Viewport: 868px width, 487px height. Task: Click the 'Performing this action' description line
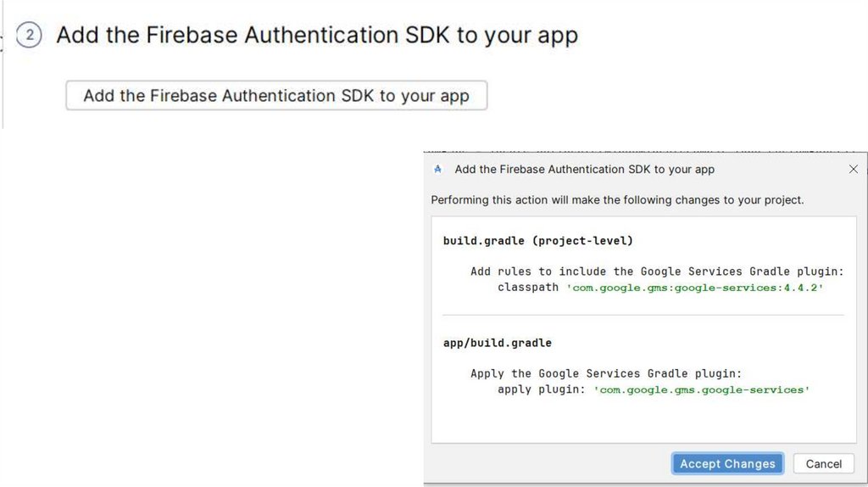tap(617, 200)
